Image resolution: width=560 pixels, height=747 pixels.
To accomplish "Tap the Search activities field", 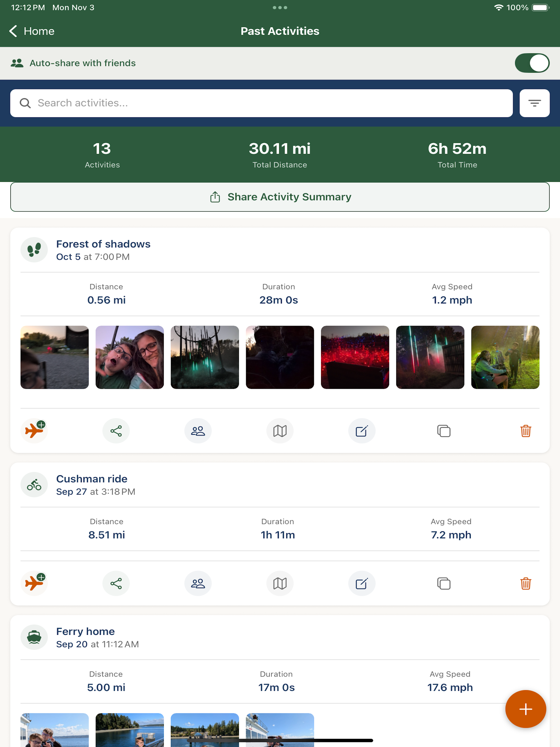I will tap(261, 103).
